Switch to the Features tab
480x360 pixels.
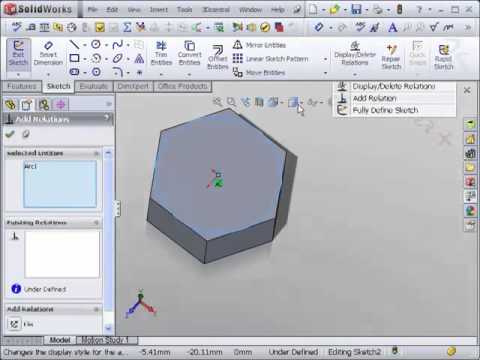pos(21,86)
